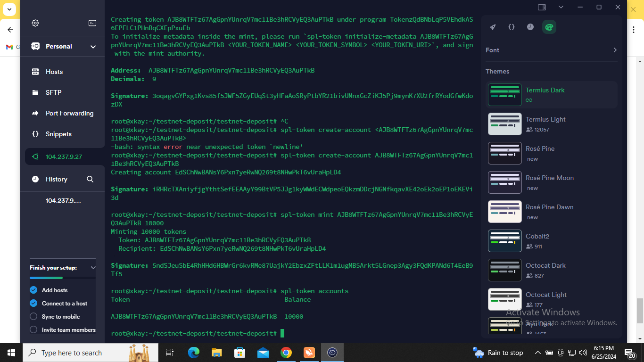
Task: Open the clock history panel icon
Action: pyautogui.click(x=530, y=27)
